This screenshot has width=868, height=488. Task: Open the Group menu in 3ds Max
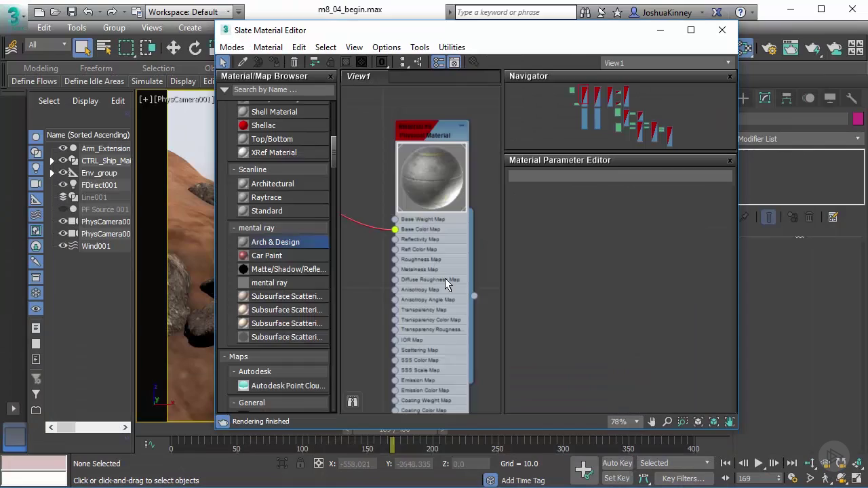tap(114, 28)
